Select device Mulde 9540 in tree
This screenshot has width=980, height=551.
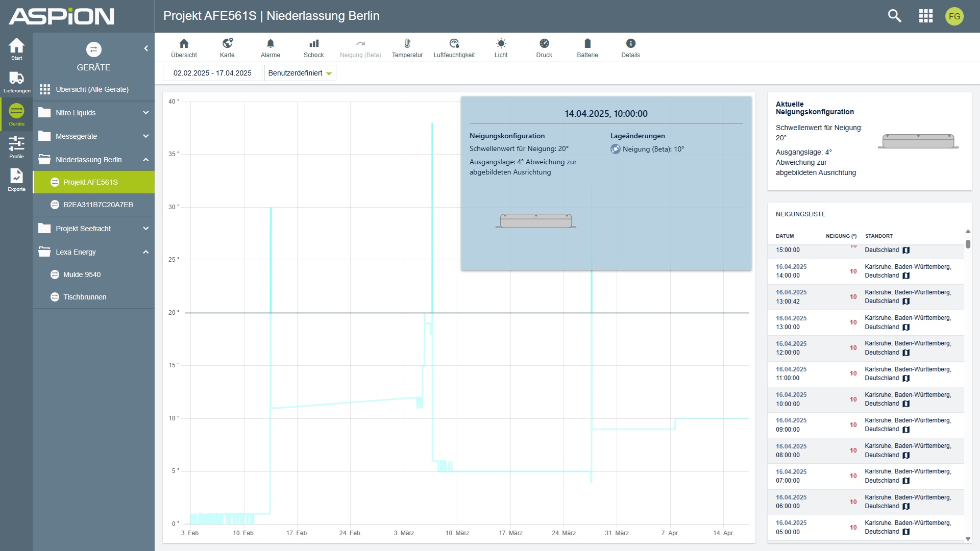[82, 274]
